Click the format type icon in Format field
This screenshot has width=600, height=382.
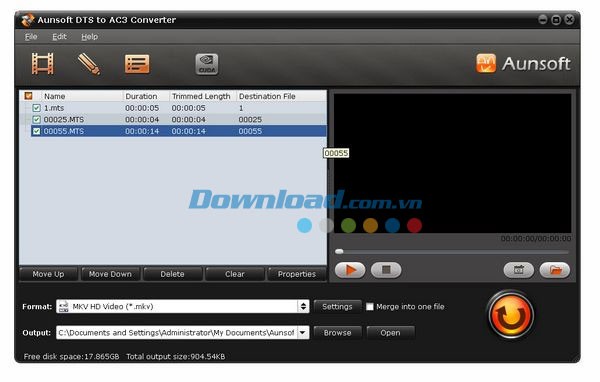click(64, 307)
